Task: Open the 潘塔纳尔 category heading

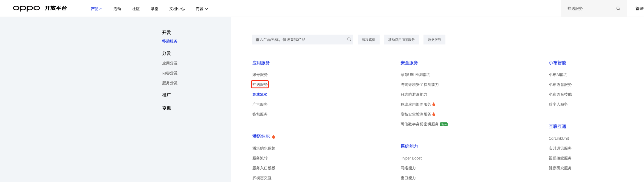Action: click(x=261, y=136)
